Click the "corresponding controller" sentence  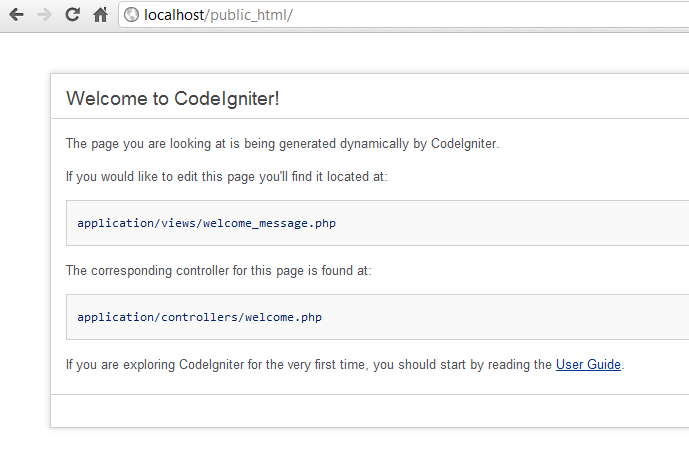[218, 271]
